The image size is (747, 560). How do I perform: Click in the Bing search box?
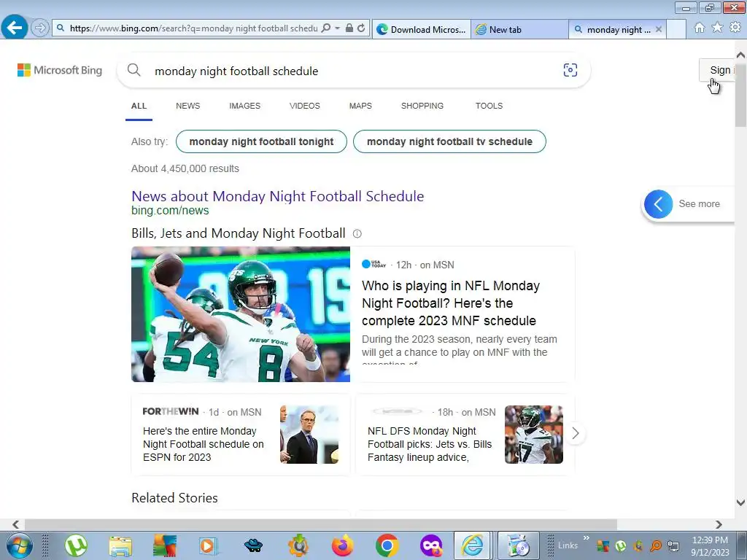[352, 71]
